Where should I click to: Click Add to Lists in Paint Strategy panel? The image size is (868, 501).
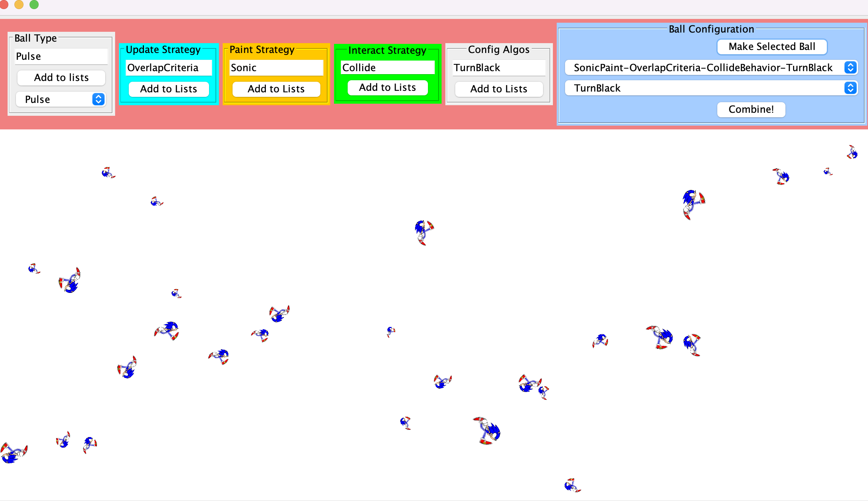pyautogui.click(x=276, y=89)
